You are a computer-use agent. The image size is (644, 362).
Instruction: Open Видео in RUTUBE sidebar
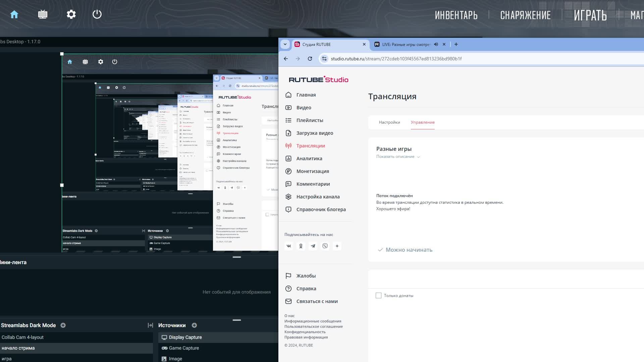304,108
